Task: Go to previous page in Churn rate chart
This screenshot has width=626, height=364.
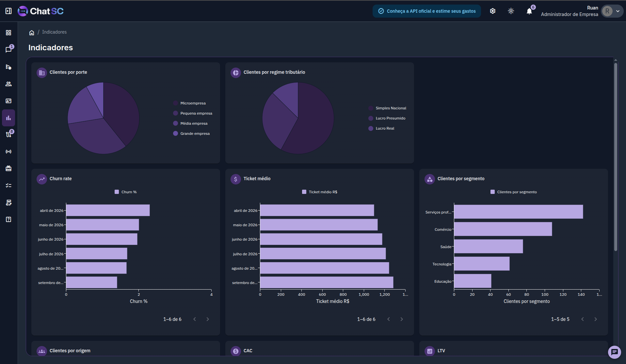Action: (x=195, y=319)
